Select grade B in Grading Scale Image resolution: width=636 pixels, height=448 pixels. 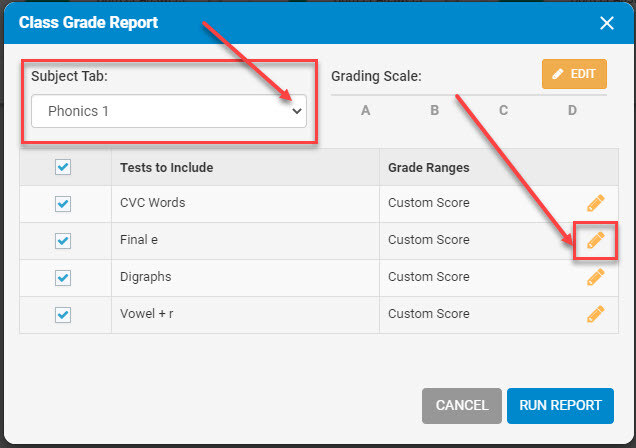click(x=434, y=110)
